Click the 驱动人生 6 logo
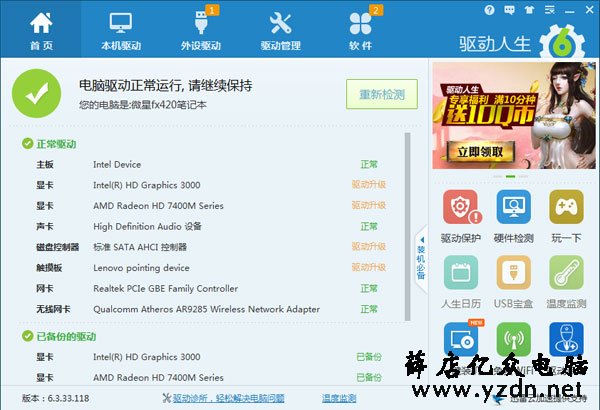The height and width of the screenshot is (410, 600). pyautogui.click(x=523, y=43)
